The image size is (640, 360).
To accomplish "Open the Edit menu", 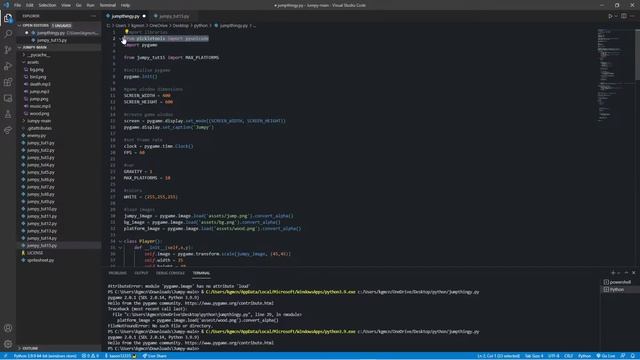I will tap(29, 5).
